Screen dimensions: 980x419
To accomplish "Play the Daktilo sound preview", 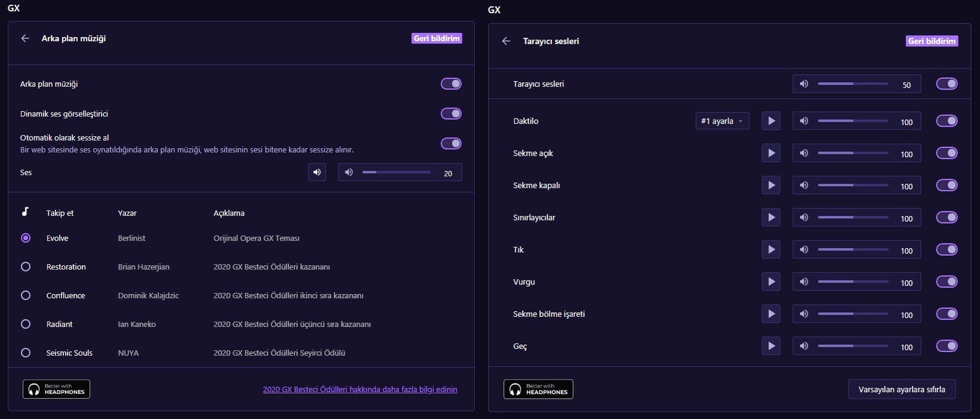I will coord(771,121).
